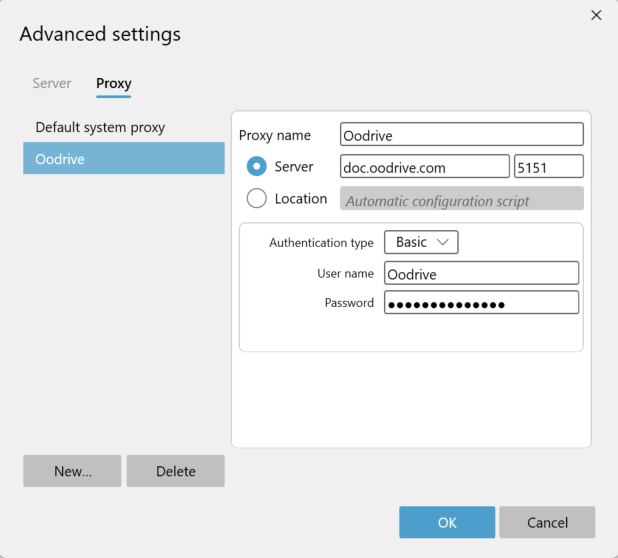Image resolution: width=618 pixels, height=558 pixels.
Task: Close the Advanced settings dialog
Action: [596, 15]
